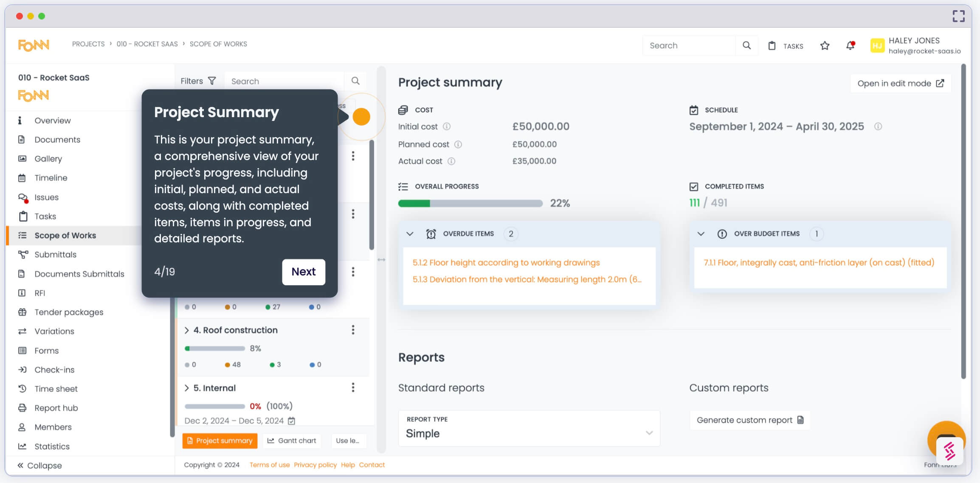
Task: Switch to the Gantt chart tab
Action: click(292, 441)
